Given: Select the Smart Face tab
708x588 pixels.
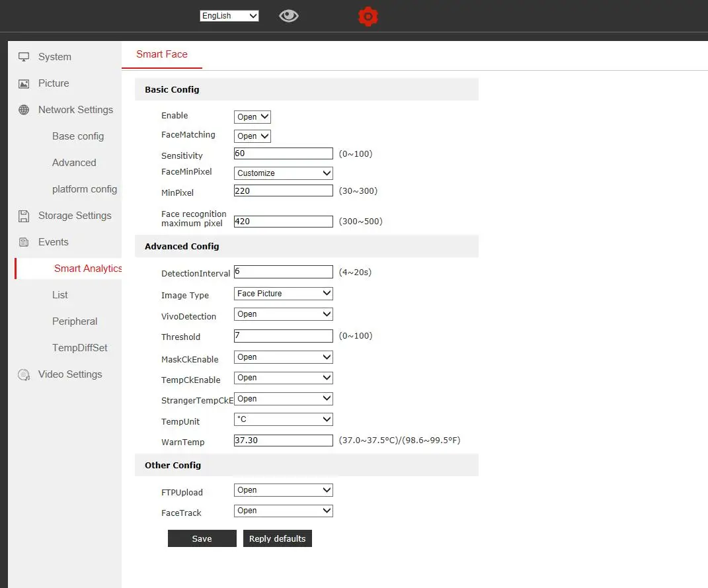Looking at the screenshot, I should click(x=162, y=54).
